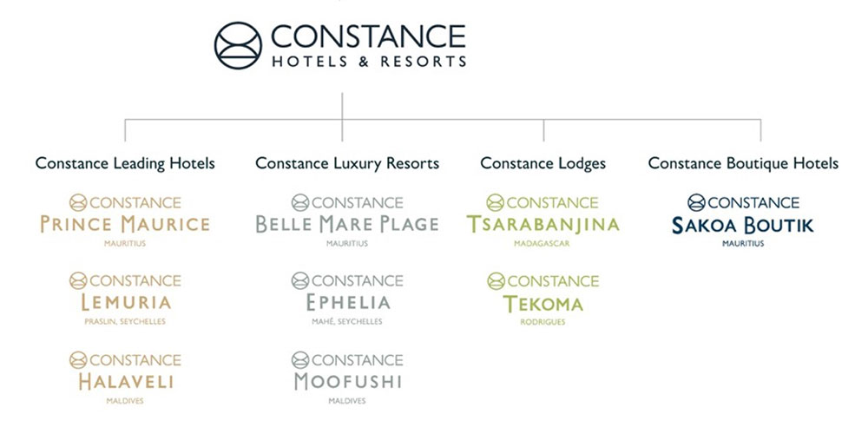Screen dimensions: 868x434
Task: Open the Constance Lodges category heading
Action: (x=543, y=163)
